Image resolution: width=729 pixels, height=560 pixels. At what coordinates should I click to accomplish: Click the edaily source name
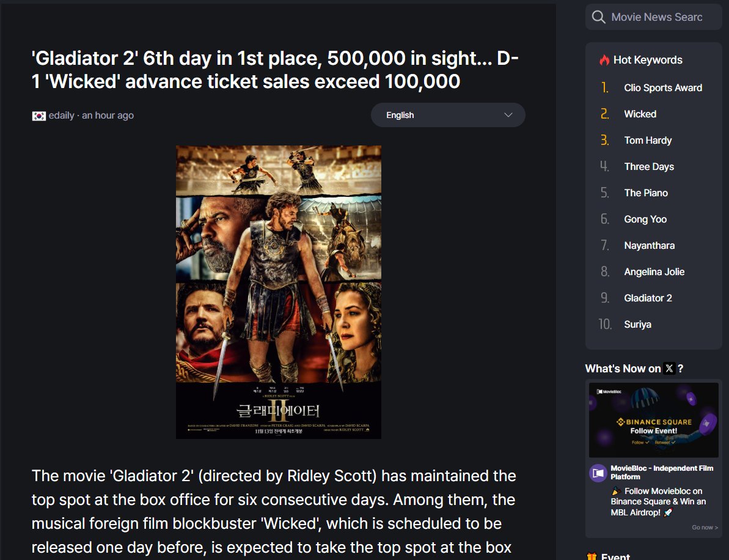tap(61, 116)
